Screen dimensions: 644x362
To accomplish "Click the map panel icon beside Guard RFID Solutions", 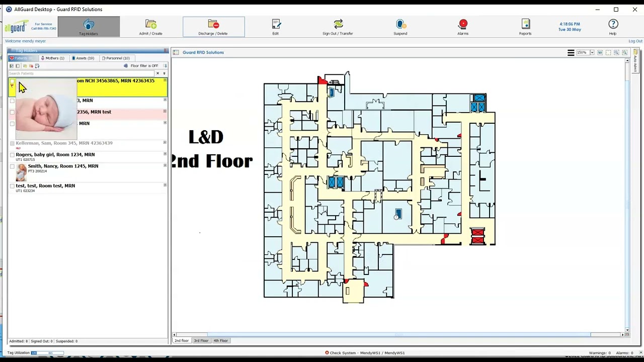I will coord(176,52).
